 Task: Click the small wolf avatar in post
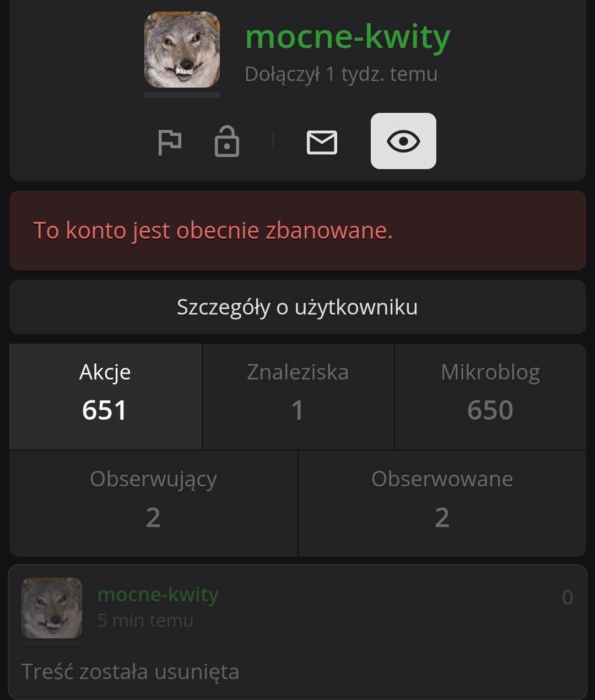point(52,607)
